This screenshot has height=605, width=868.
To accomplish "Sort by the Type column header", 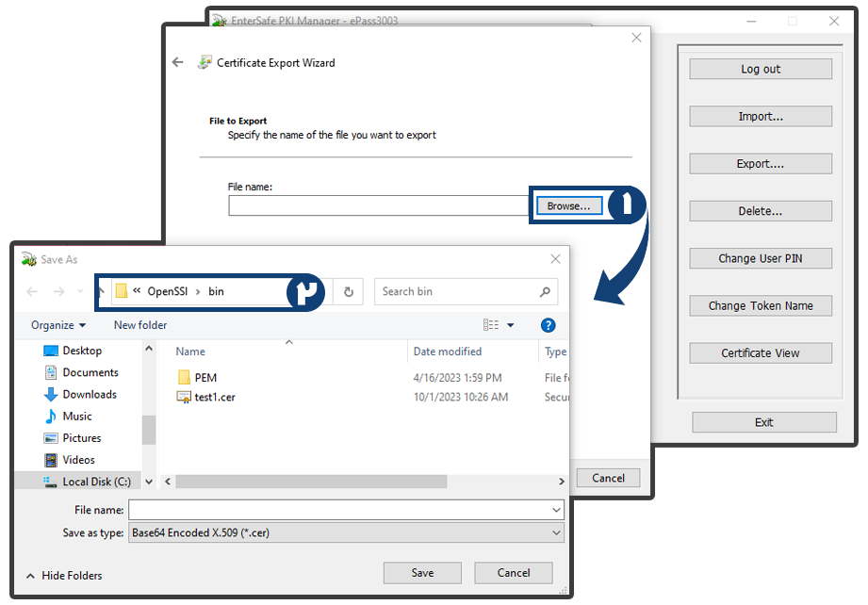I will [555, 352].
